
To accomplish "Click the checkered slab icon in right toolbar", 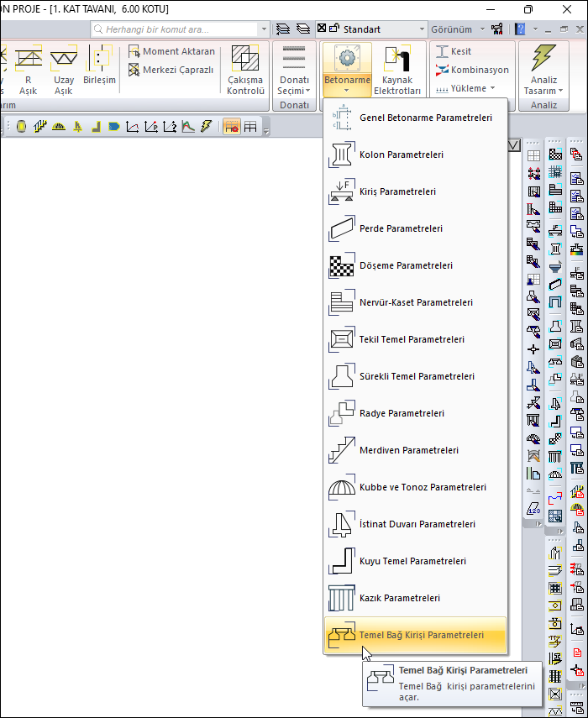I will click(555, 155).
